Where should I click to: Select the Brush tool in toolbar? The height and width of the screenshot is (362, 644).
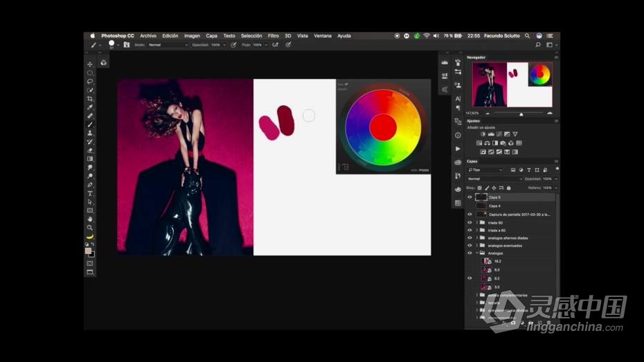point(90,125)
